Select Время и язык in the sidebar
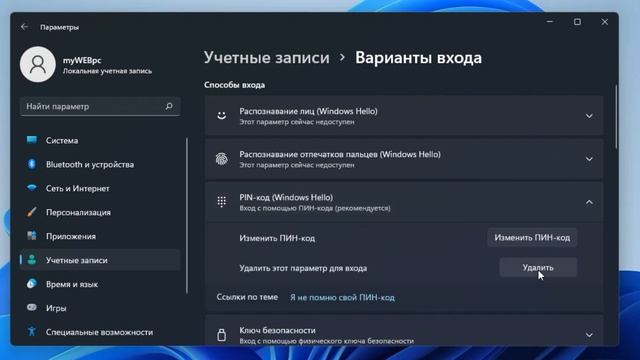The width and height of the screenshot is (640, 360). [x=100, y=284]
